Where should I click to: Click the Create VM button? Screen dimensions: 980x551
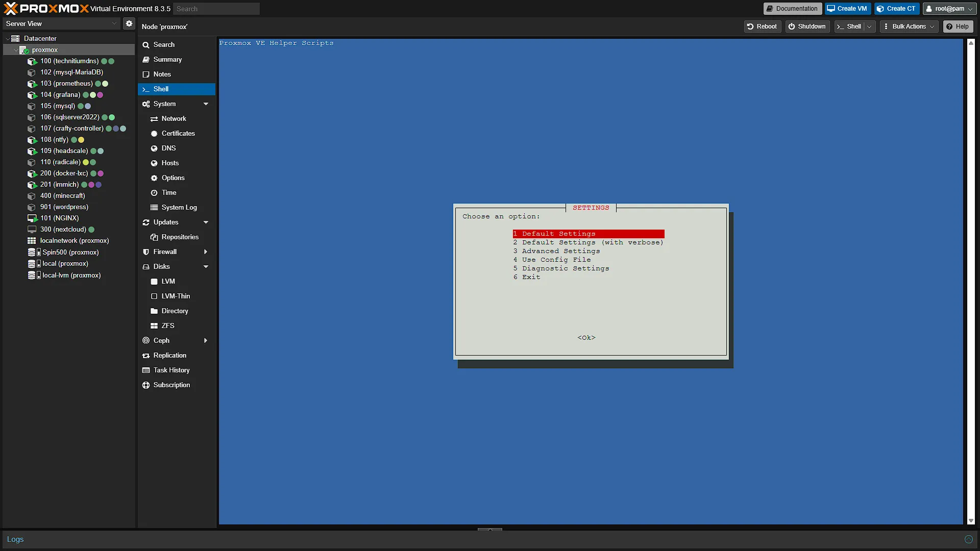(x=847, y=9)
